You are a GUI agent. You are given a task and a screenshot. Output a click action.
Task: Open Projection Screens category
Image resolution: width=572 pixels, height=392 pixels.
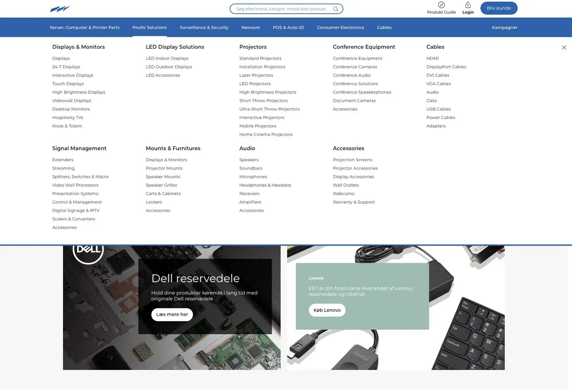352,160
